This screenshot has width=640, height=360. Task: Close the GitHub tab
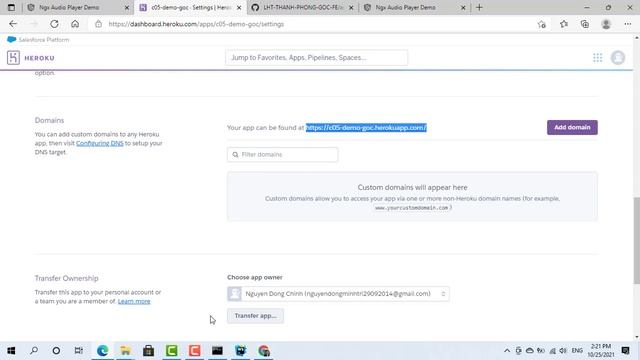coord(351,7)
